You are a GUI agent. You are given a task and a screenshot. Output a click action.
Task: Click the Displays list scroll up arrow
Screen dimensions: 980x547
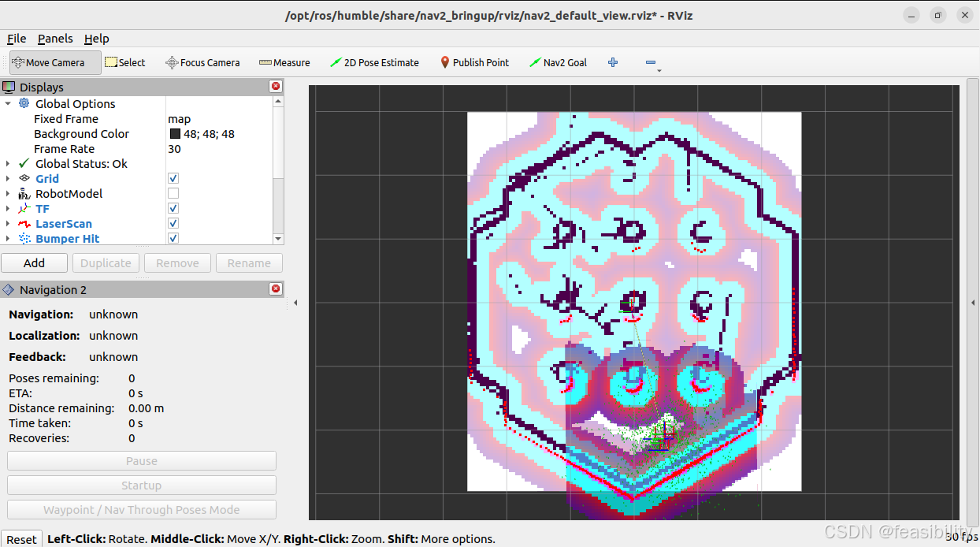(278, 101)
